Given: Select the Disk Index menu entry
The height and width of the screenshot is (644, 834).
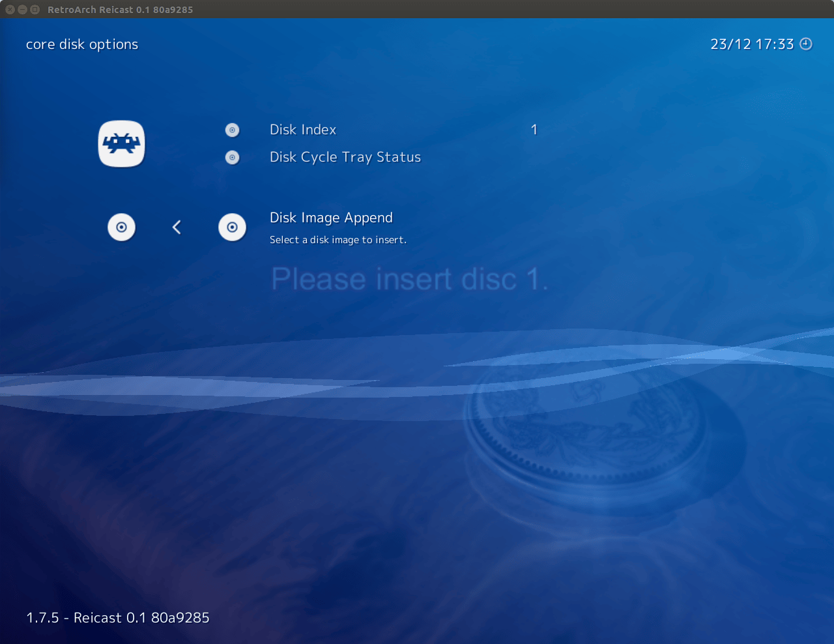Looking at the screenshot, I should click(303, 130).
